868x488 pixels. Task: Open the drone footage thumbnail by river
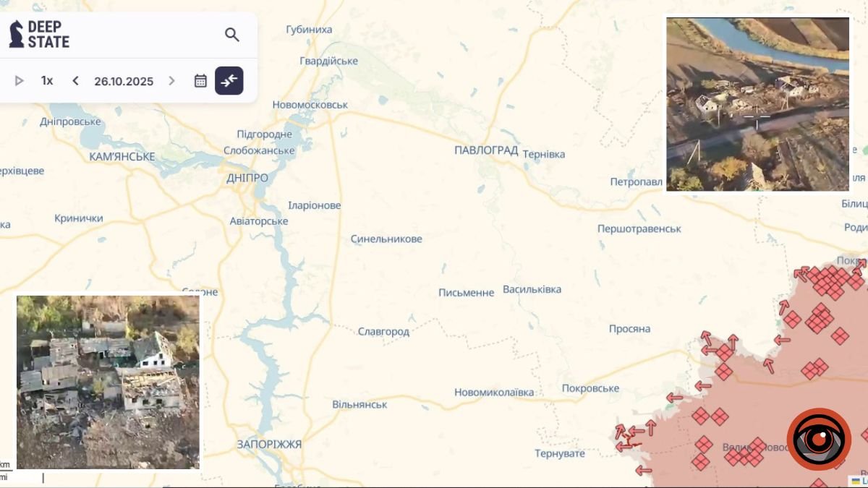757,104
